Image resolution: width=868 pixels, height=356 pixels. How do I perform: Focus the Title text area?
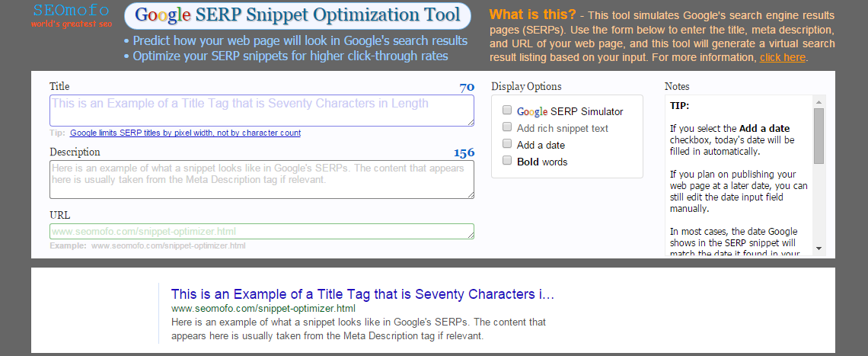click(x=262, y=111)
